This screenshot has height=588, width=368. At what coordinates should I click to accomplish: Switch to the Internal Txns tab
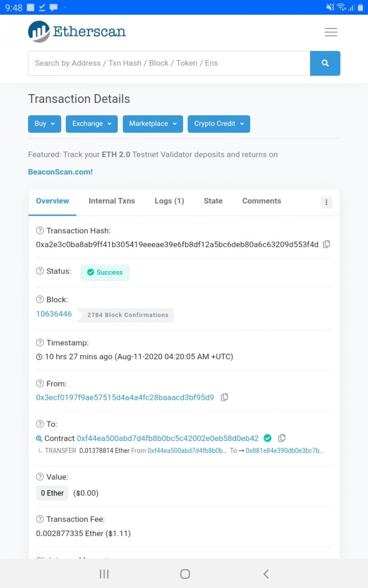111,201
